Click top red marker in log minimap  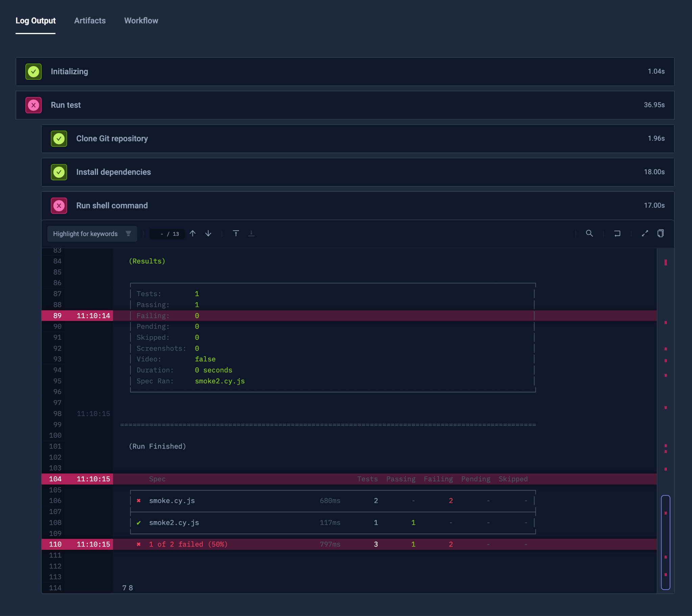[665, 263]
